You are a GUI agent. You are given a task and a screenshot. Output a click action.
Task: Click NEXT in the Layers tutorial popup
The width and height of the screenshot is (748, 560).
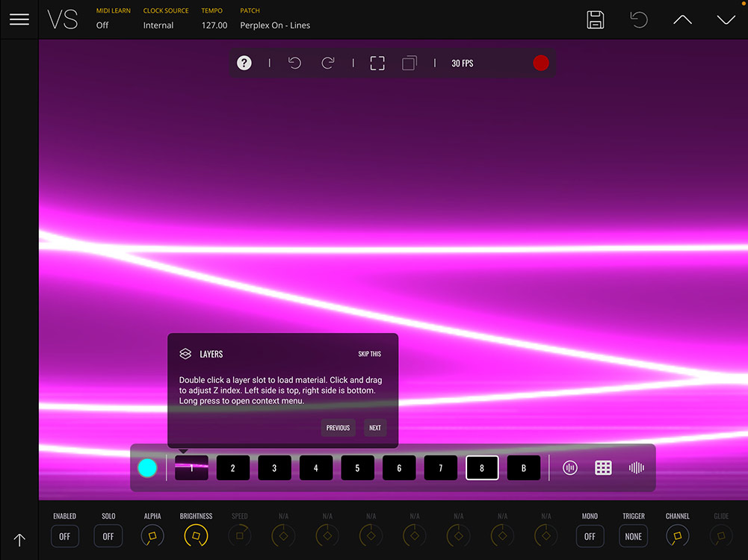point(375,428)
